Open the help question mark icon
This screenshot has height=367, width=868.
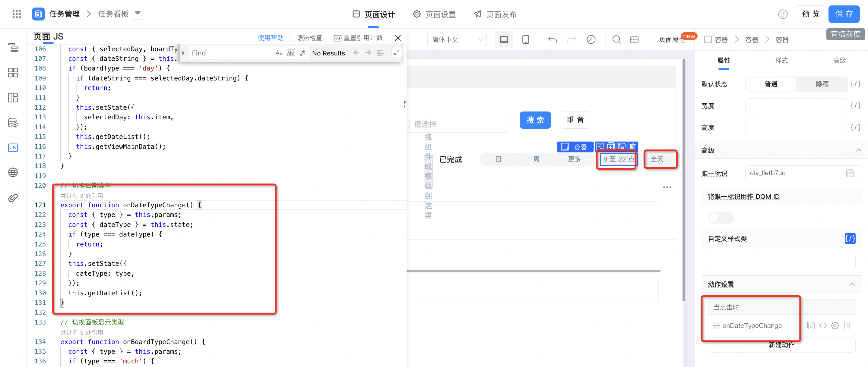(782, 14)
